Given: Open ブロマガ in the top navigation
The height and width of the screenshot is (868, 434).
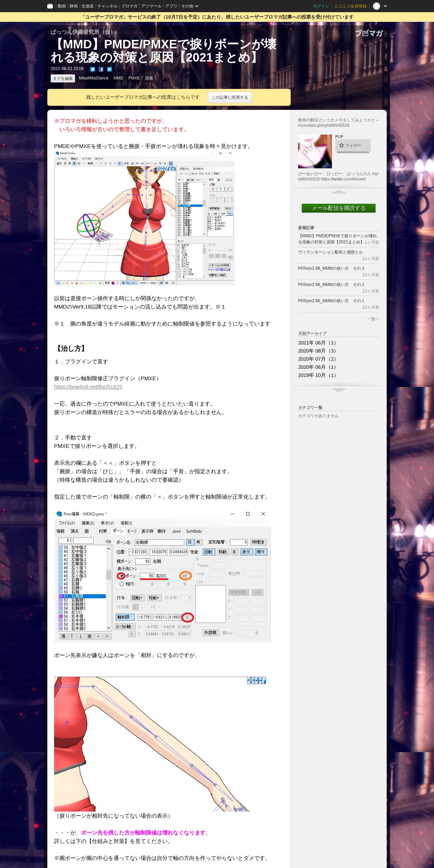Looking at the screenshot, I should 129,6.
